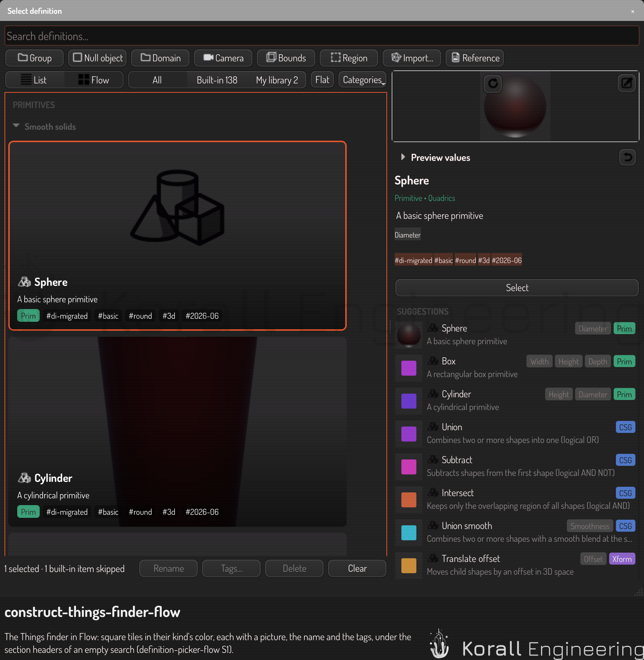Pick the Union smooth suggestion

(x=517, y=532)
